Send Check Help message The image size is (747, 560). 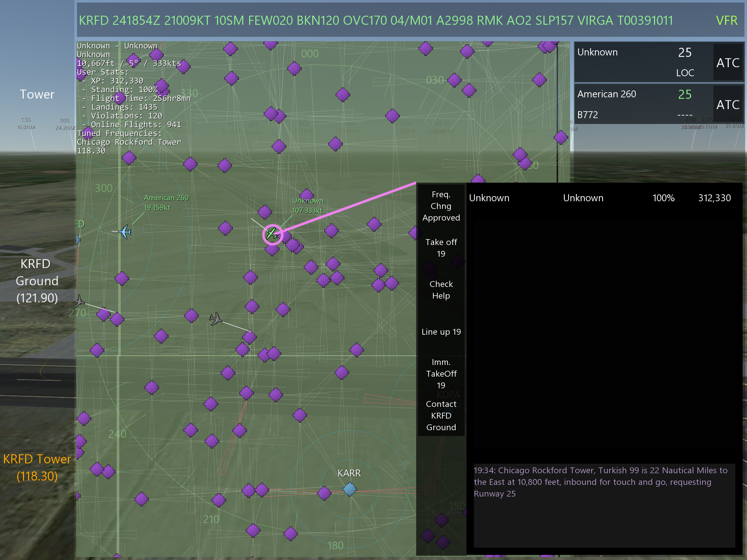[x=441, y=290]
